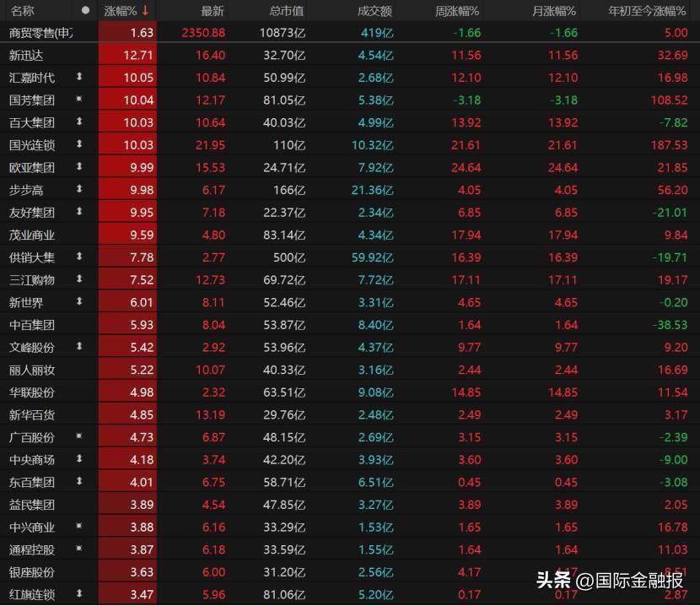The height and width of the screenshot is (606, 700).
Task: Select the turnover value 10.32亿
Action: [373, 145]
